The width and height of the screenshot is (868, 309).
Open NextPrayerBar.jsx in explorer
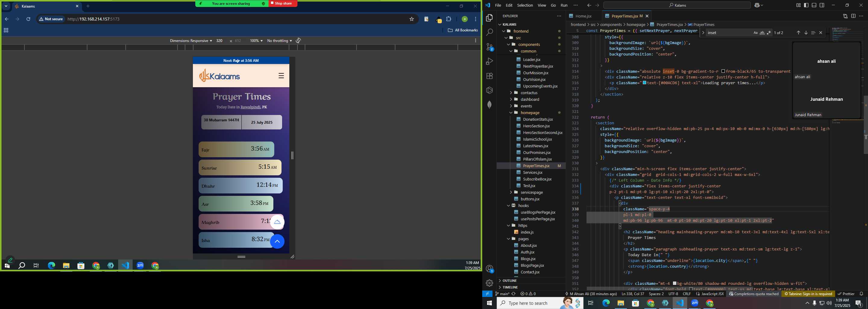click(538, 66)
